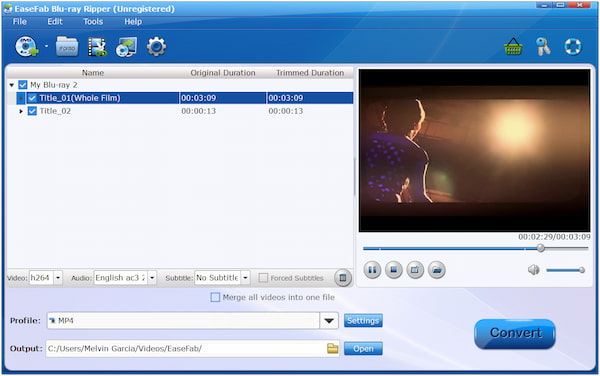The height and width of the screenshot is (376, 600).
Task: Open the gear Options icon
Action: tap(156, 47)
